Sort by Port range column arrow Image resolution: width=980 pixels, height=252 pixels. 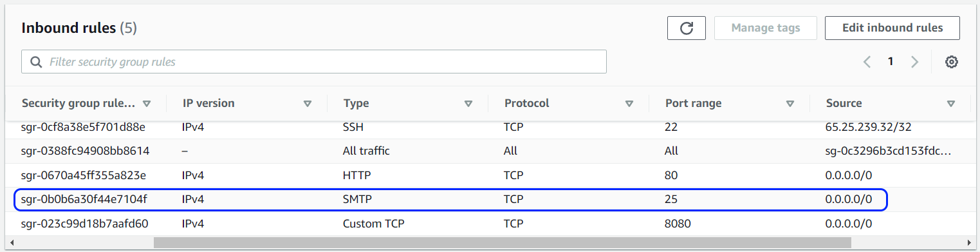pos(790,103)
